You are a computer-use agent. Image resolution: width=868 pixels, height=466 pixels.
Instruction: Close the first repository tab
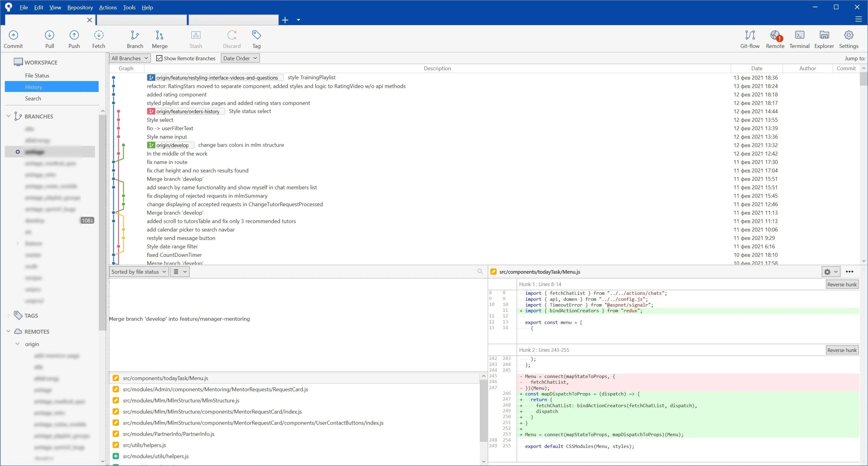point(89,20)
